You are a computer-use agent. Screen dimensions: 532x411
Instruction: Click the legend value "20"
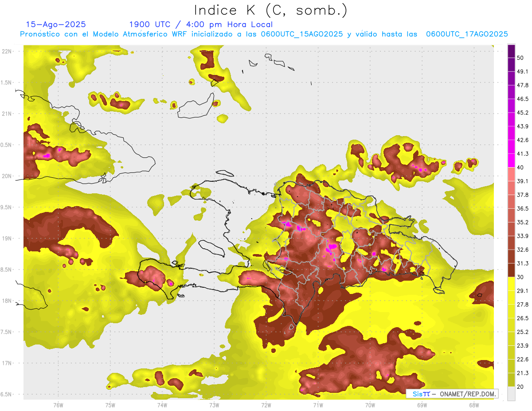[x=520, y=387]
